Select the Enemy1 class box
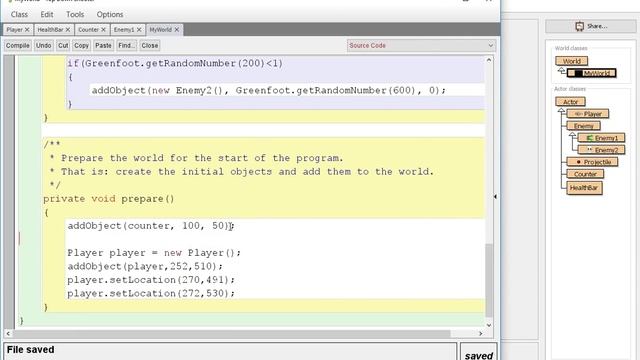Image resolution: width=640 pixels, height=360 pixels. pos(601,138)
